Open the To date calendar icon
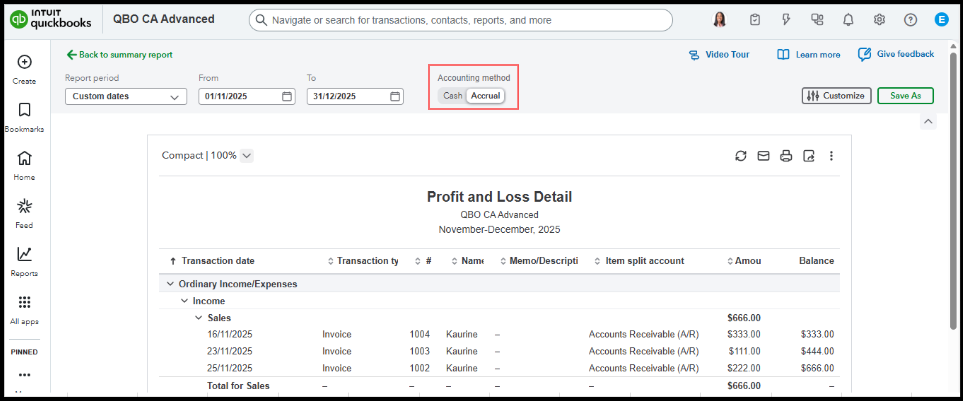The width and height of the screenshot is (963, 401). [x=395, y=96]
